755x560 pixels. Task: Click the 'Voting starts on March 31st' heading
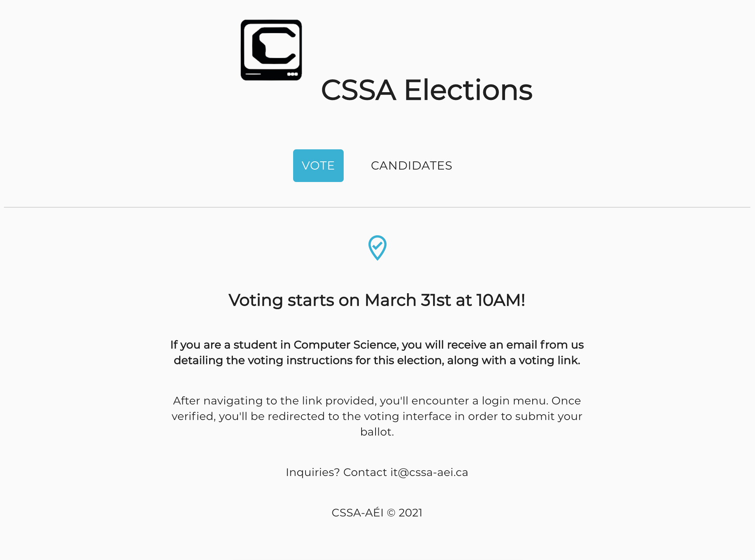377,300
